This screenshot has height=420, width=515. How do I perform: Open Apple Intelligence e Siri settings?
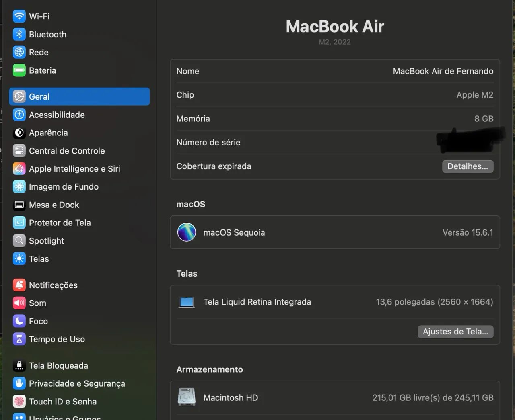coord(19,169)
